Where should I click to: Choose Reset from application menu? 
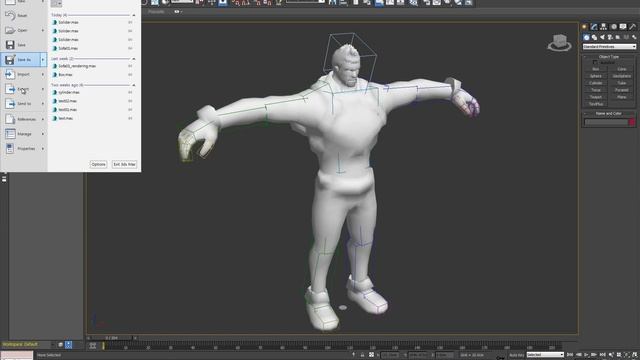[23, 16]
